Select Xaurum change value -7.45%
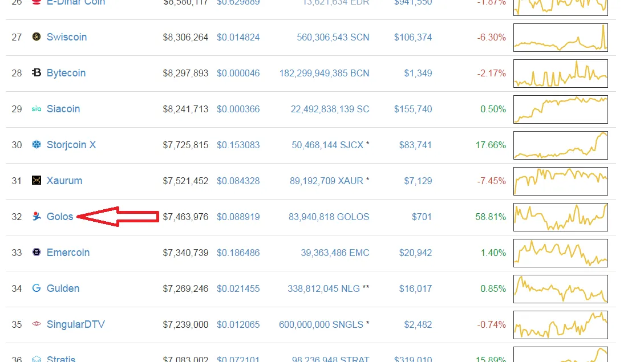Image resolution: width=644 pixels, height=362 pixels. (x=492, y=181)
